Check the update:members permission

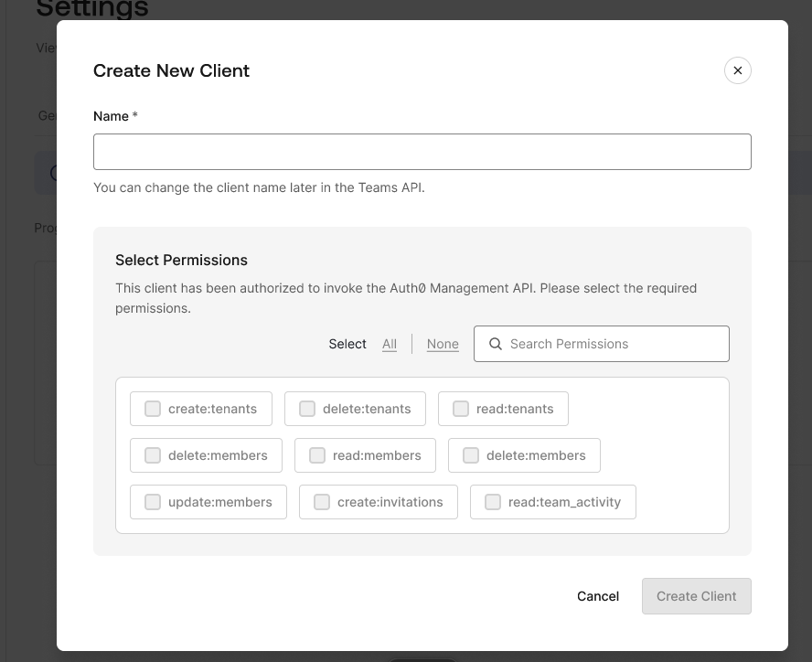(x=152, y=502)
